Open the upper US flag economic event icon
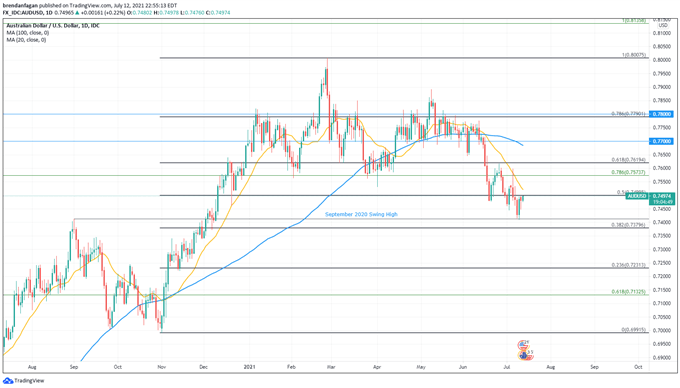680x388 pixels. (x=523, y=345)
